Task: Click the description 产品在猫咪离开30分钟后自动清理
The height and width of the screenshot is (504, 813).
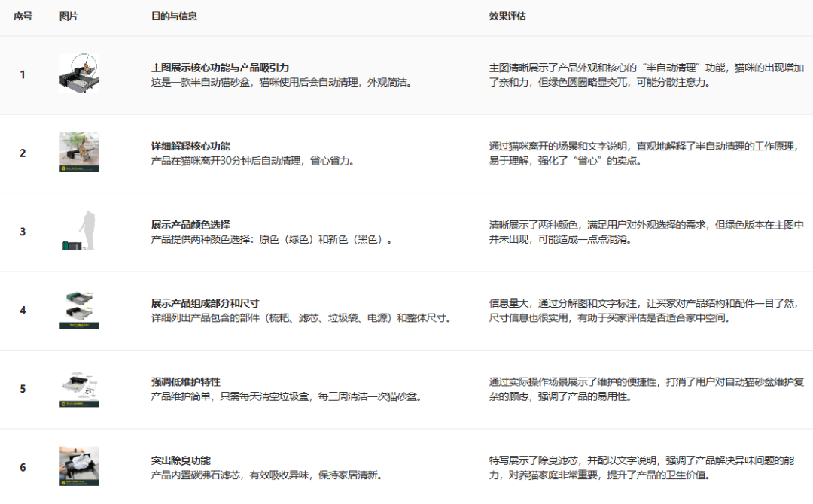Action: [x=253, y=161]
